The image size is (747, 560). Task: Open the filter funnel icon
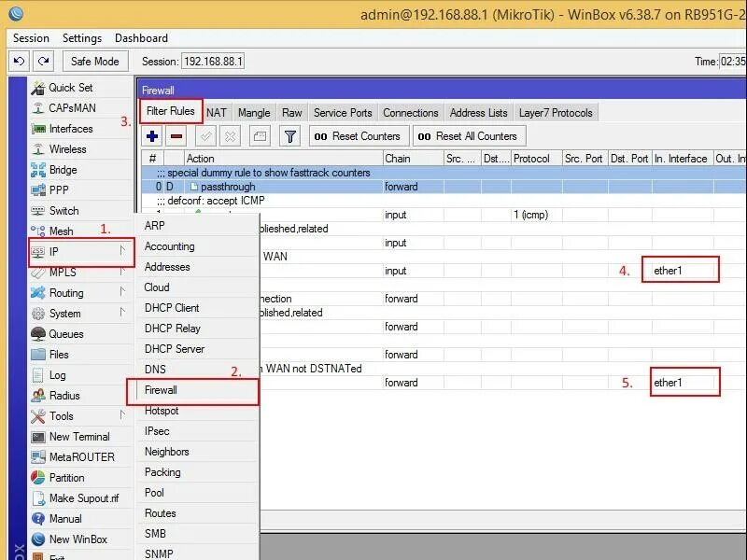click(289, 136)
